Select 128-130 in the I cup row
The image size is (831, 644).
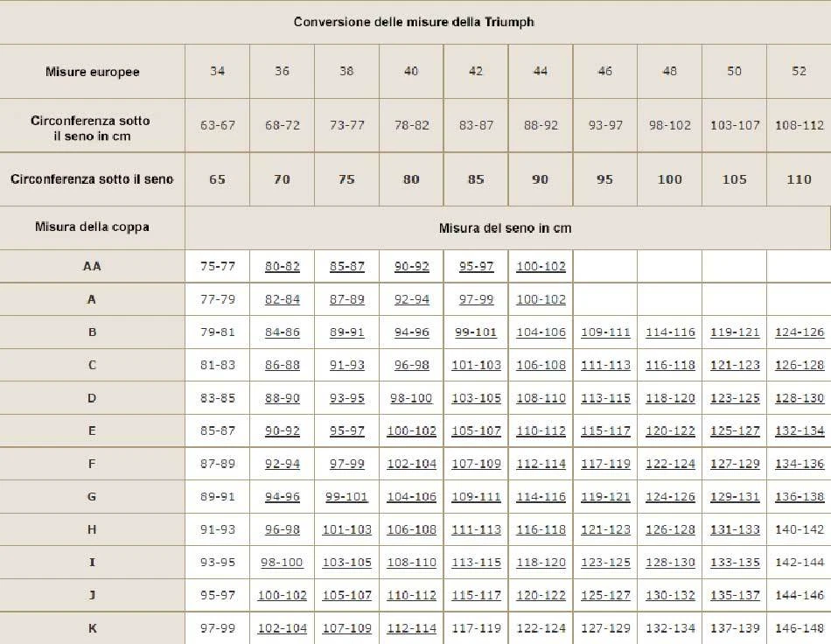[x=670, y=563]
